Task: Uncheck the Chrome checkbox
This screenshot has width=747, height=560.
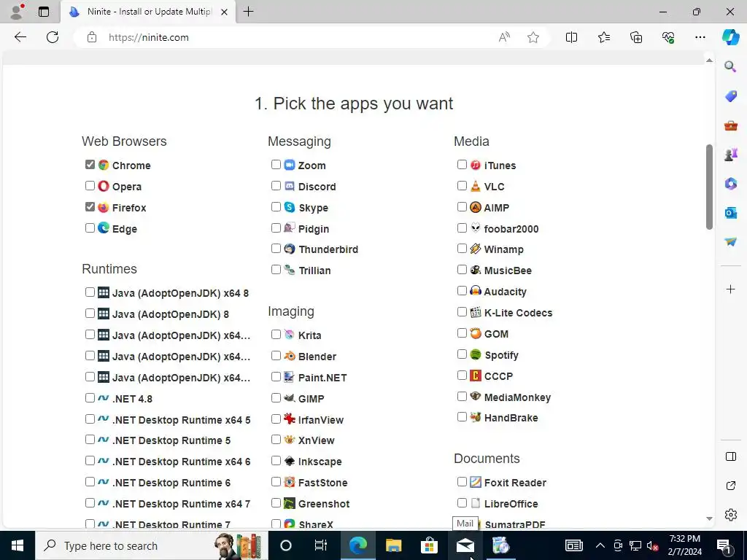Action: tap(90, 164)
